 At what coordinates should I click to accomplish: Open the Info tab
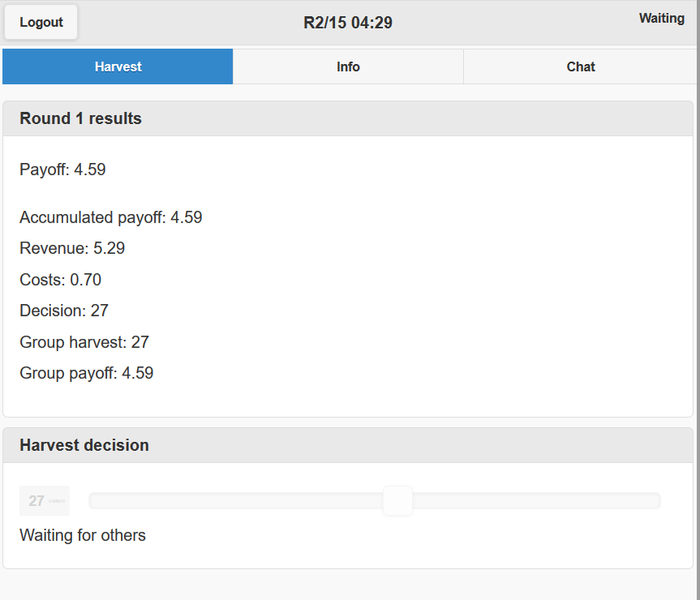click(x=348, y=66)
